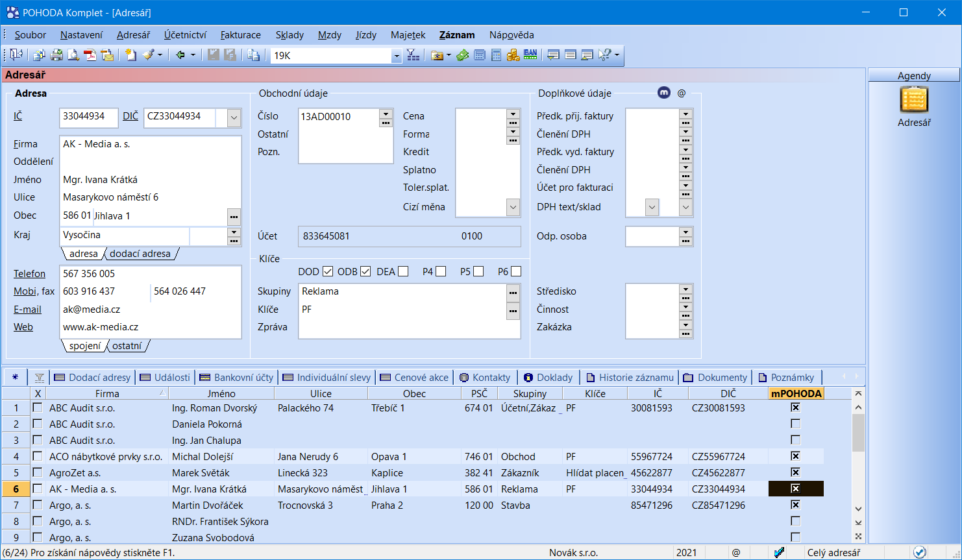Create new record with star page icon
The image size is (962, 560).
point(132,56)
